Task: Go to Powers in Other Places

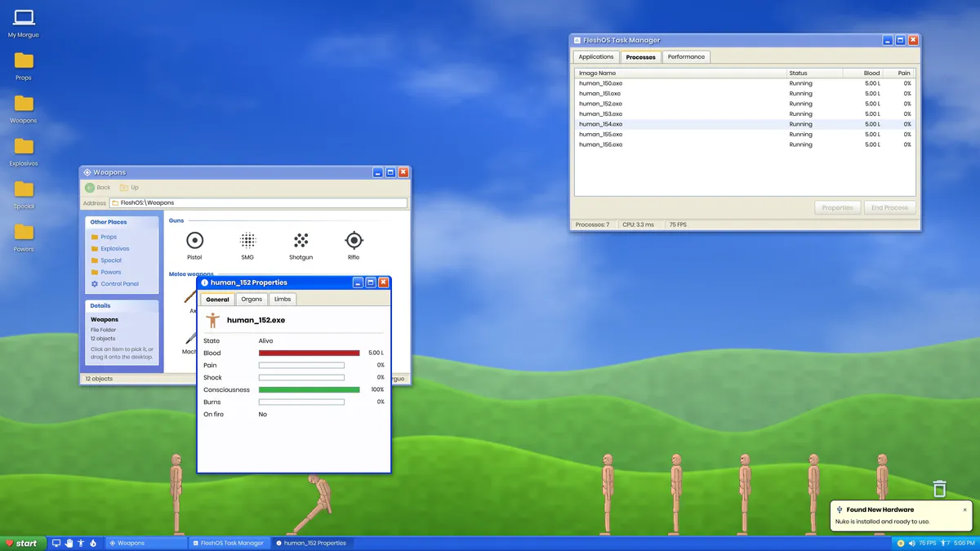Action: pyautogui.click(x=111, y=272)
